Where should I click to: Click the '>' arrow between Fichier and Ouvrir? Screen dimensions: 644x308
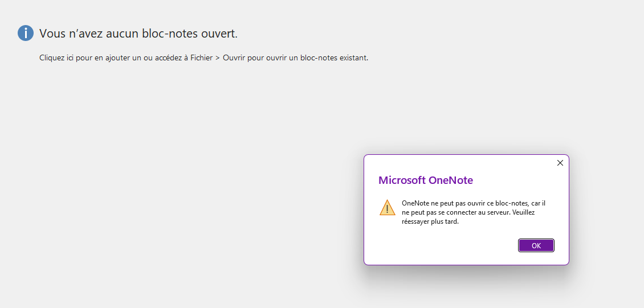pos(218,58)
